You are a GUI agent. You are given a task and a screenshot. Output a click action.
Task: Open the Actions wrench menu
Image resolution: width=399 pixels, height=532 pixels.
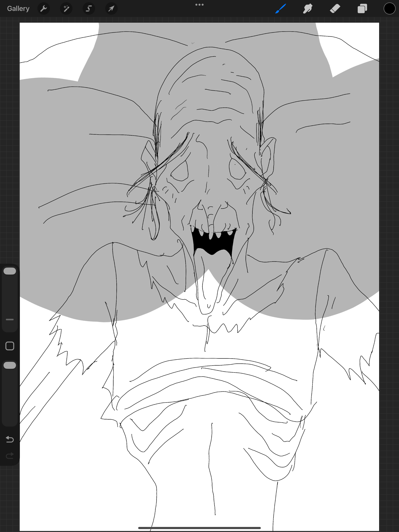(x=44, y=9)
